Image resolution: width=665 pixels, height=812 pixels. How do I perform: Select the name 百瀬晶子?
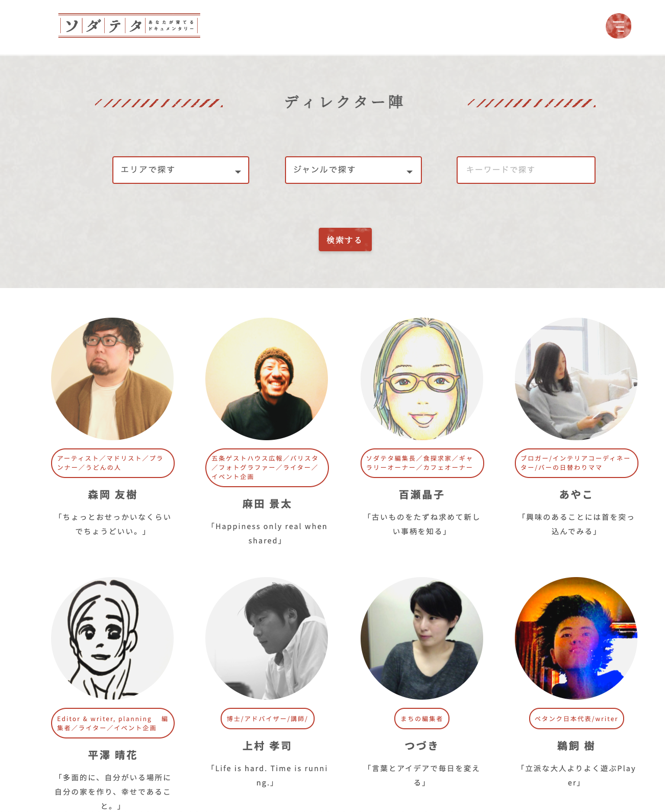coord(422,495)
